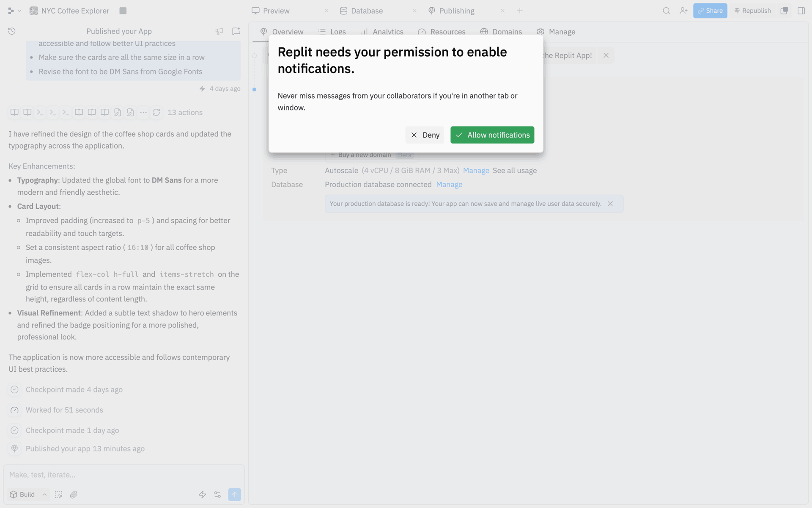Click the Published your App chat title
The width and height of the screenshot is (812, 508).
(119, 31)
